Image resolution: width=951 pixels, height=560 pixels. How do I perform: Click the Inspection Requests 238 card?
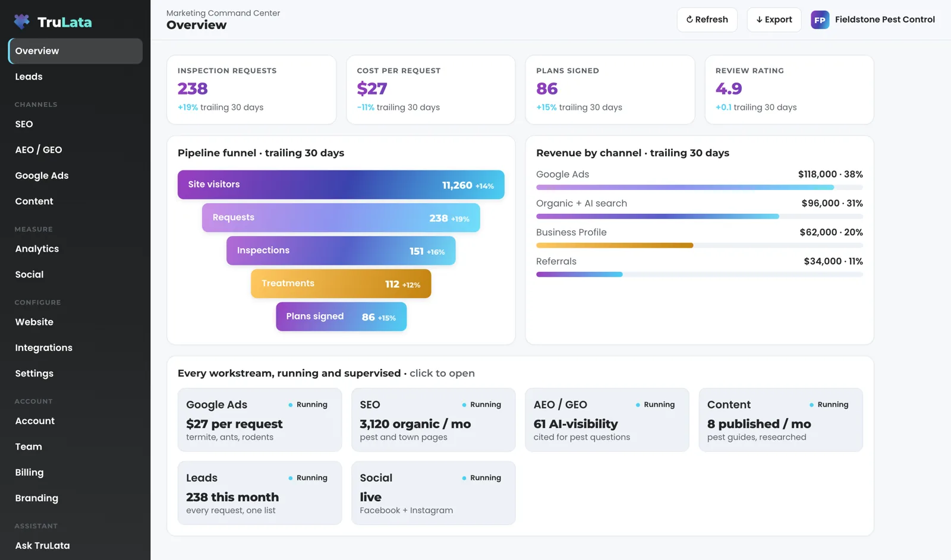coord(251,90)
